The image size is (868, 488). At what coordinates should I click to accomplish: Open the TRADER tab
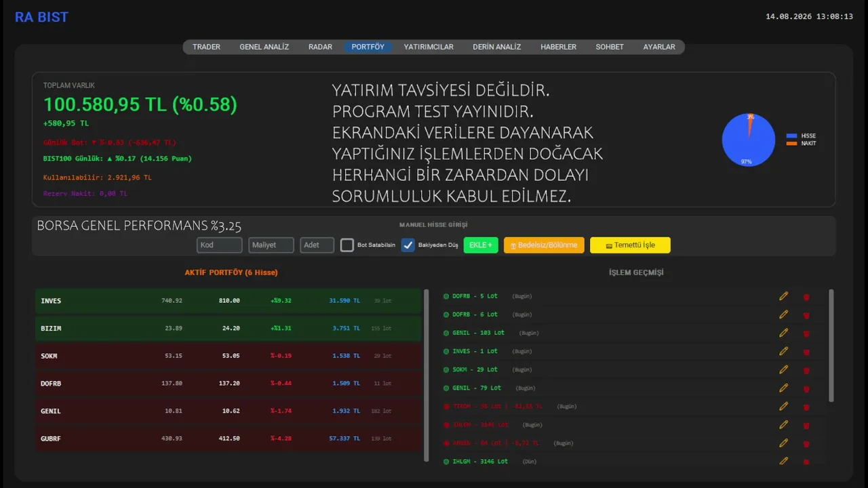click(206, 47)
